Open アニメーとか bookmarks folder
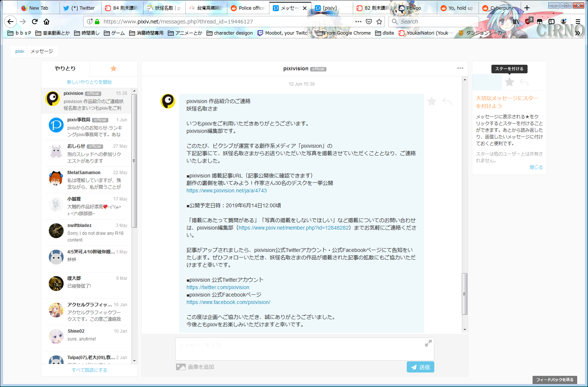The image size is (588, 387). 185,33
